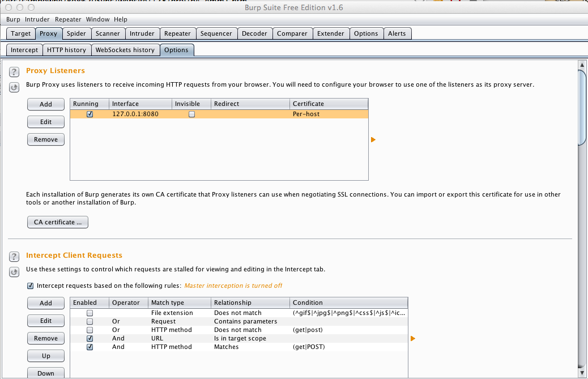Screen dimensions: 588x379
Task: Move the intercept rule Up
Action: click(46, 356)
